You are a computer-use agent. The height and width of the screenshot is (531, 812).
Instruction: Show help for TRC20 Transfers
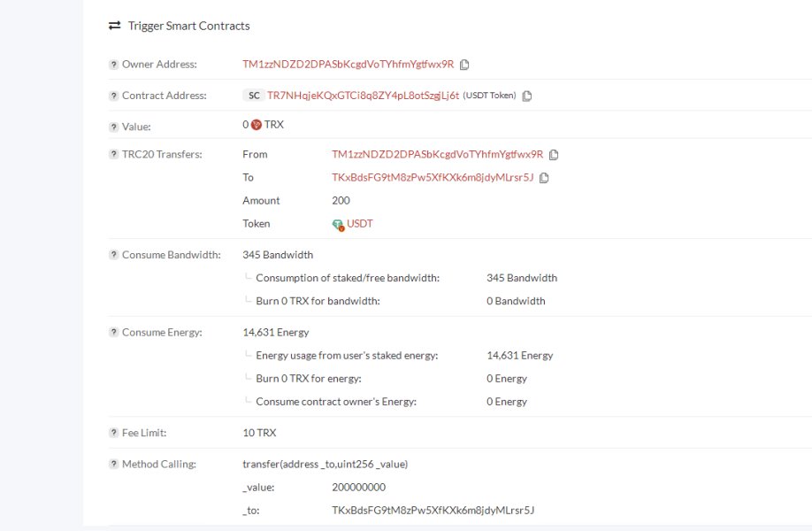click(113, 155)
